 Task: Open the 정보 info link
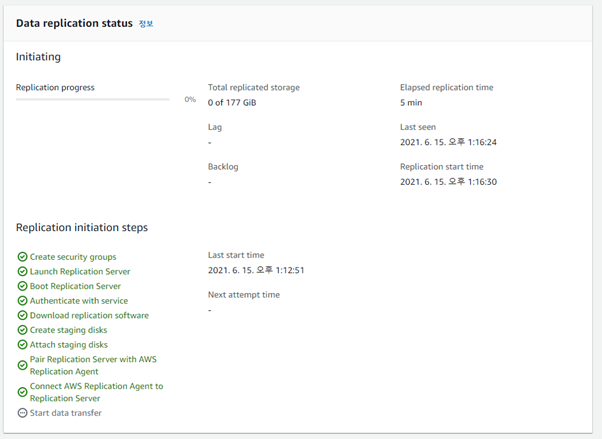pyautogui.click(x=146, y=24)
